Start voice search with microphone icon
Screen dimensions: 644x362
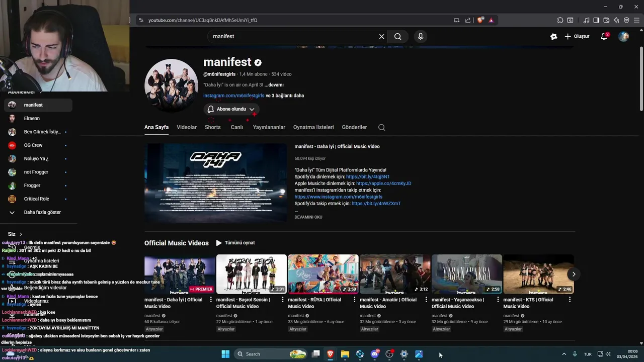click(421, 36)
